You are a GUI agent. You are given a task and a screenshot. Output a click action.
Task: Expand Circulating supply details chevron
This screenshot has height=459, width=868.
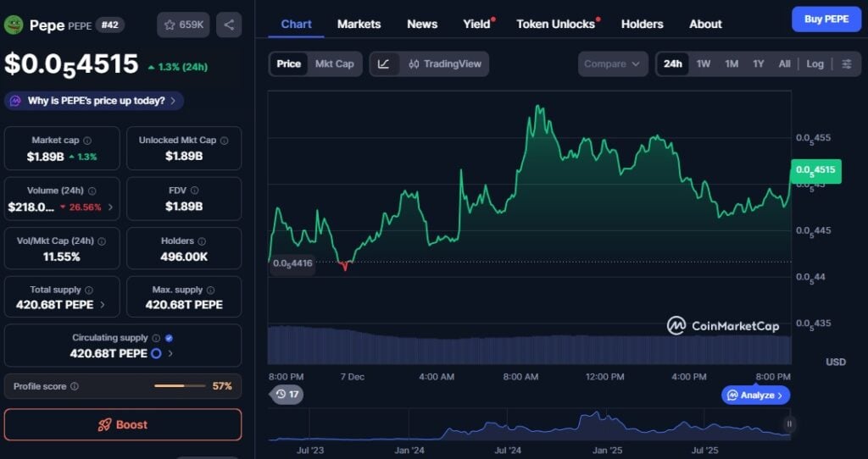click(x=170, y=353)
